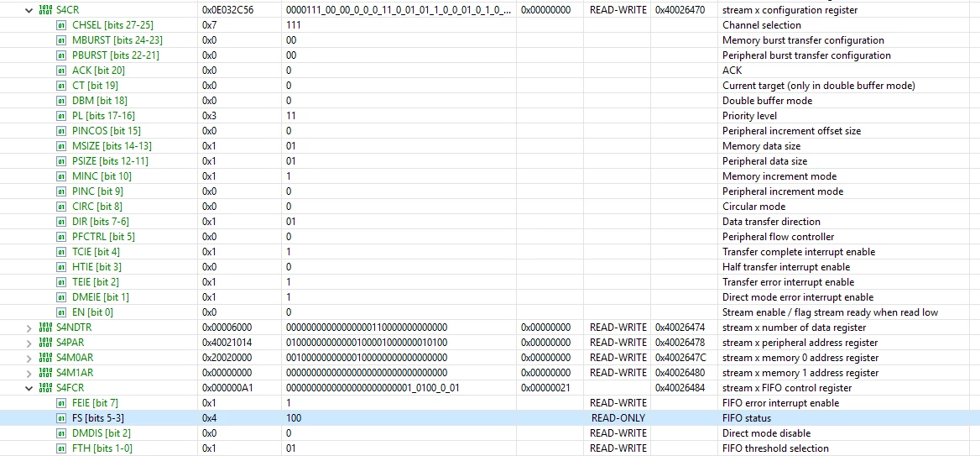Click the S4M0AR register icon

[x=45, y=357]
